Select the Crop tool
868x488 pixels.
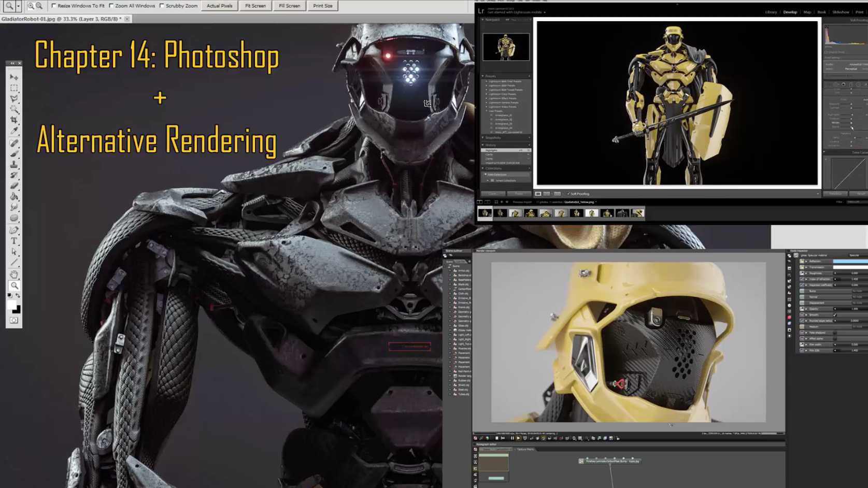coord(14,120)
